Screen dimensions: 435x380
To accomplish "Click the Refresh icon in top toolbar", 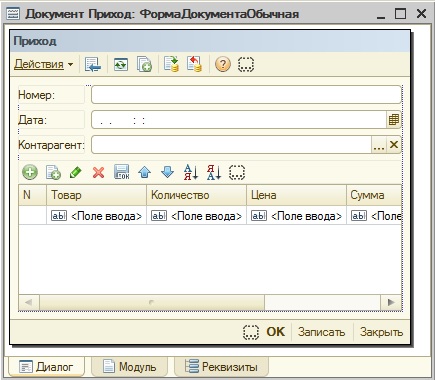I will click(121, 64).
